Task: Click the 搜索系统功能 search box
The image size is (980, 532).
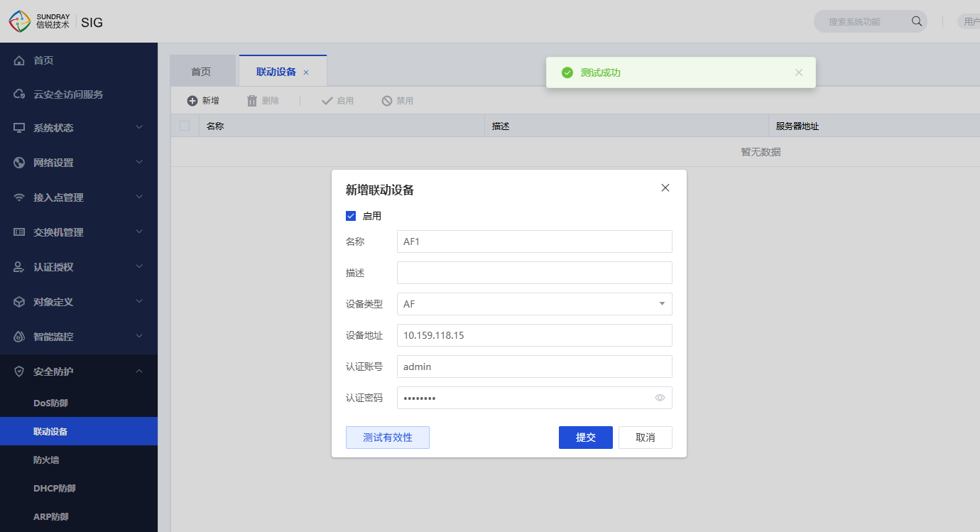Action: 870,21
